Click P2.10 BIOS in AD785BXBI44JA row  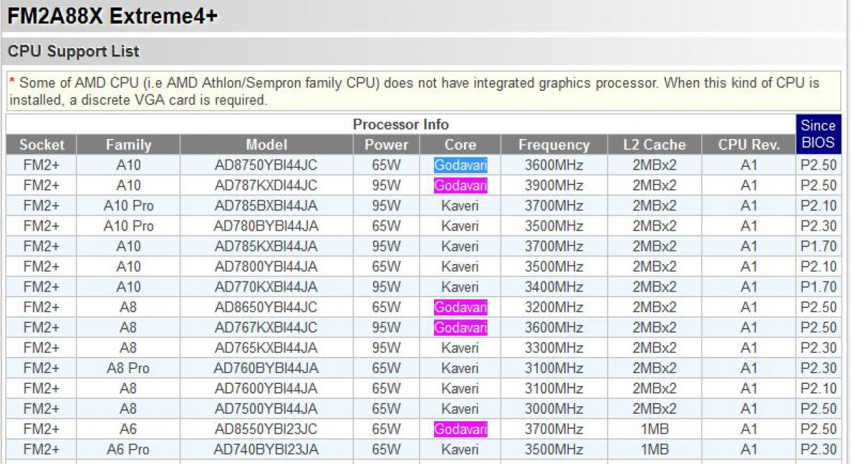818,206
